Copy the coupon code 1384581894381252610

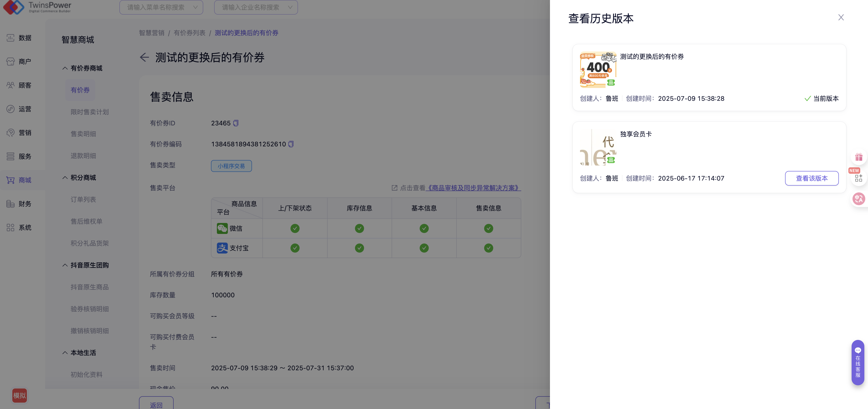pos(291,144)
